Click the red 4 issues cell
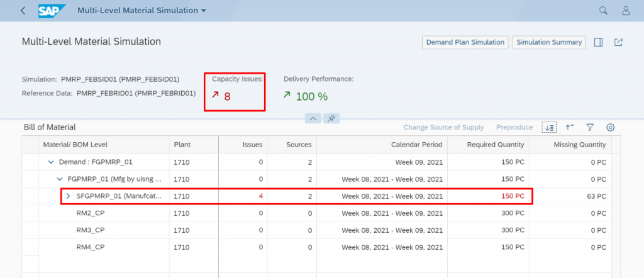Viewport: 644px width, 278px height. coord(260,196)
